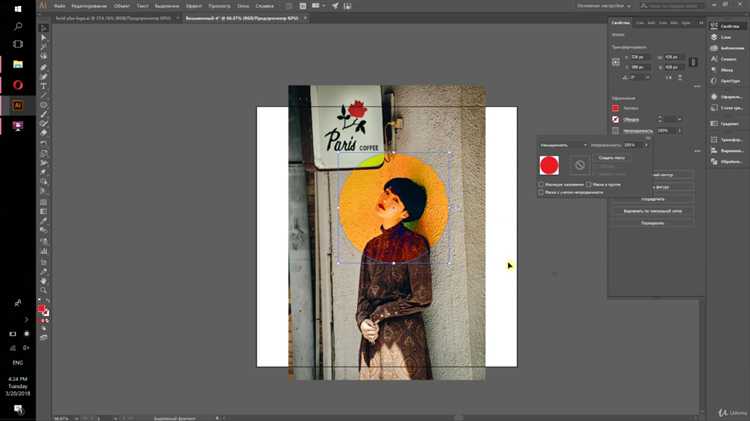Screen dimensions: 750x421
Task: Select the Pen tool
Action: 44,67
